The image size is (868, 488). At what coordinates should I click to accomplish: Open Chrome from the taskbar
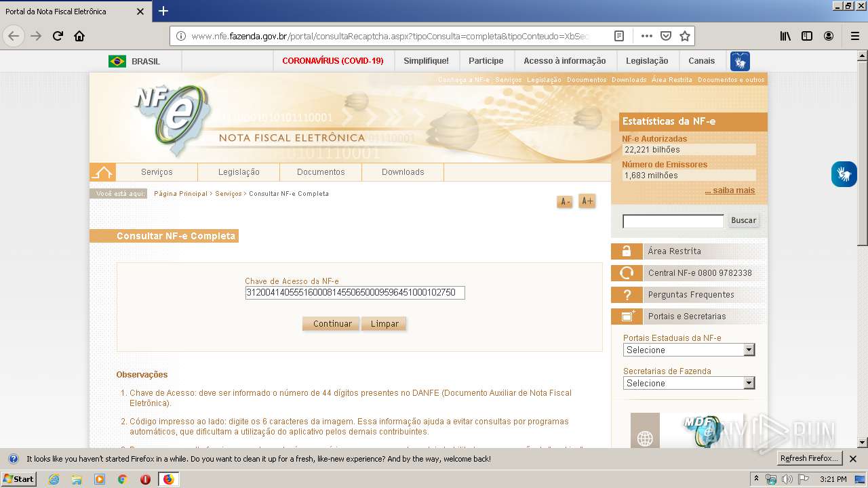pos(122,479)
